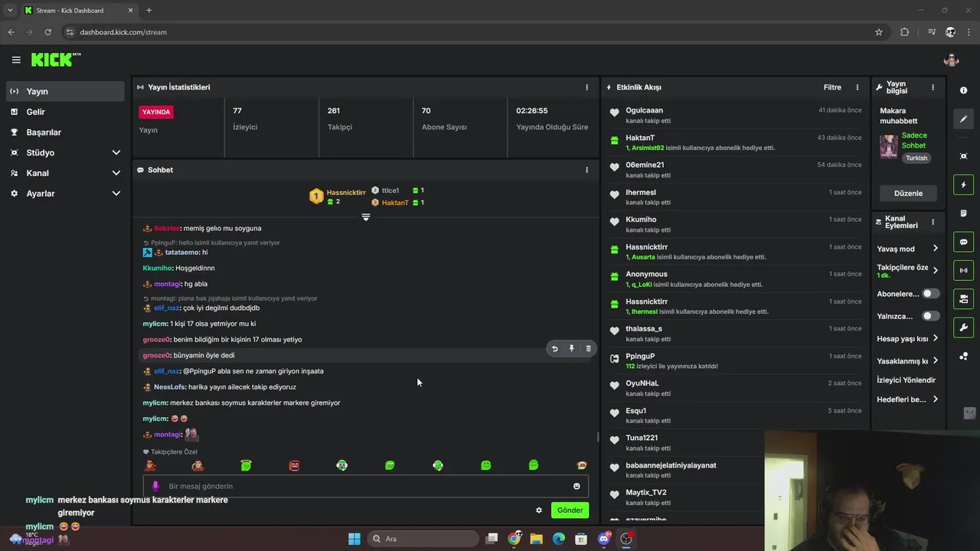Collapse the chat leaderboard with the arrow

click(366, 217)
